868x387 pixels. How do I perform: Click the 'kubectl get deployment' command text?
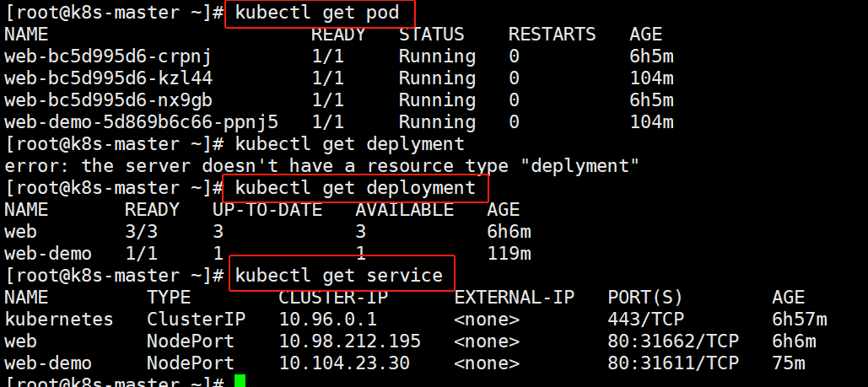coord(355,188)
